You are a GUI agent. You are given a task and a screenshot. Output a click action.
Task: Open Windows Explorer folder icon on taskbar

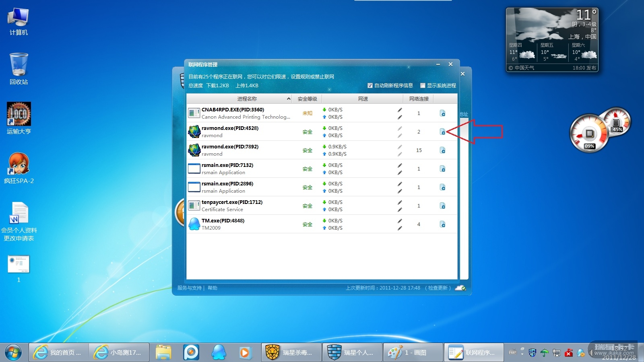pyautogui.click(x=164, y=352)
